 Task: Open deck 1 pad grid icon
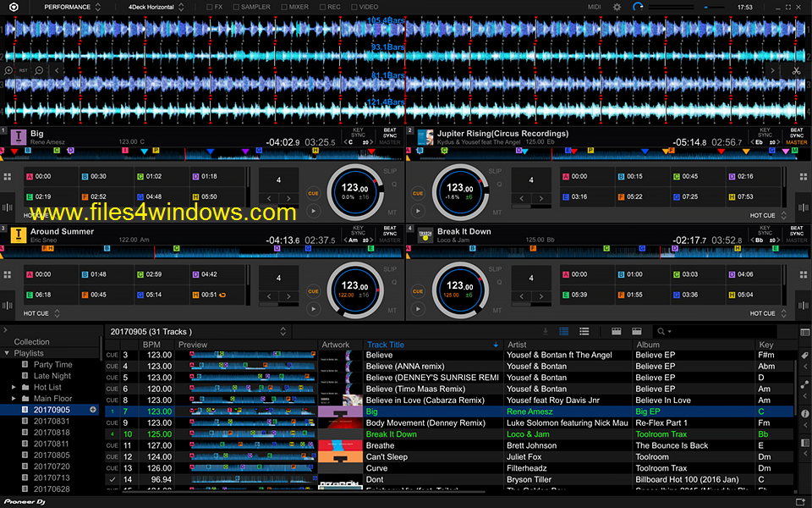pyautogui.click(x=8, y=177)
